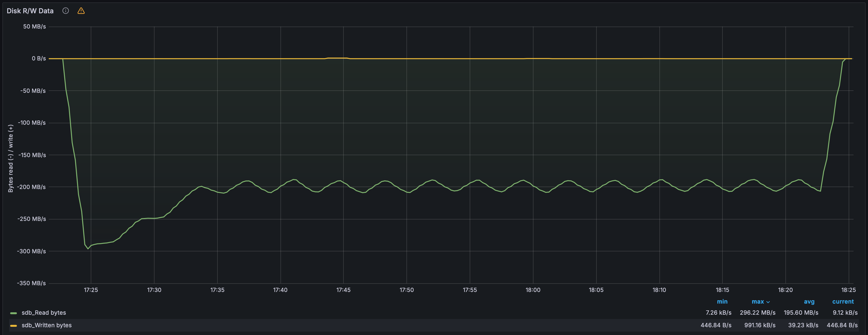
Task: Click the max column sort chevron
Action: [768, 302]
